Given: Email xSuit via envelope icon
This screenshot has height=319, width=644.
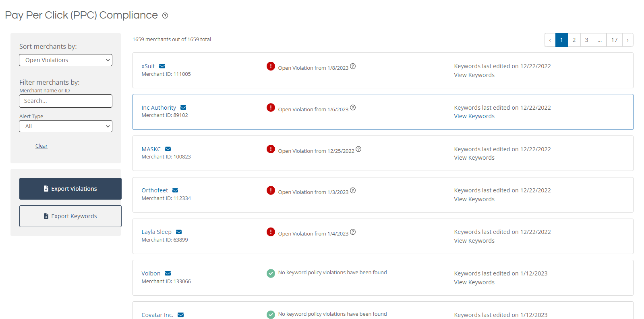Looking at the screenshot, I should click(x=162, y=66).
